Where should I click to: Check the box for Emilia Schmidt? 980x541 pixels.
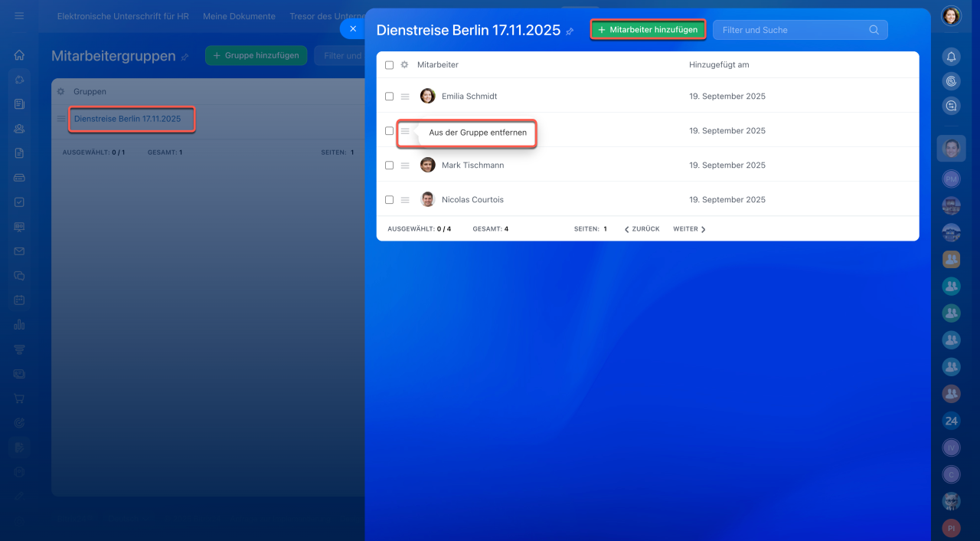(389, 97)
